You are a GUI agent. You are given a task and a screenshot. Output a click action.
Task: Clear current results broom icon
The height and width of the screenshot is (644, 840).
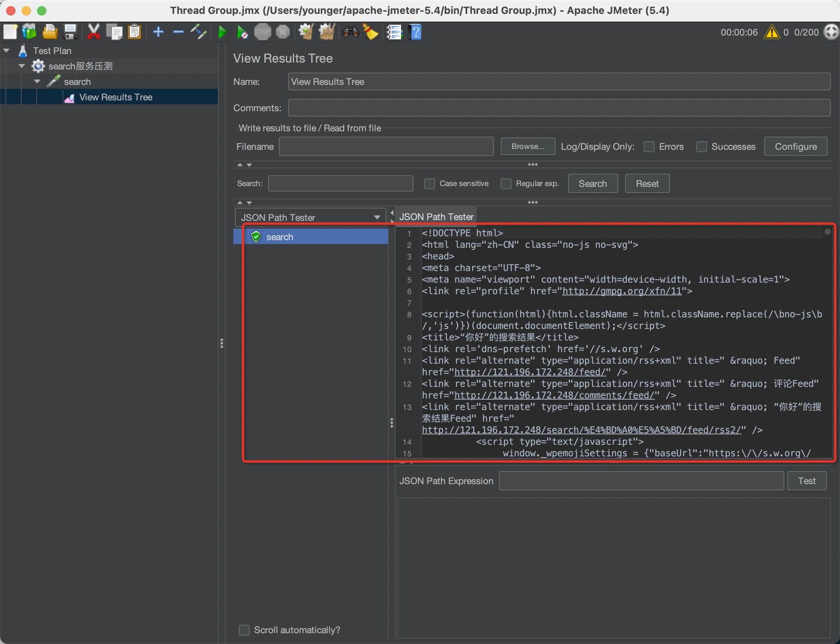pyautogui.click(x=306, y=32)
